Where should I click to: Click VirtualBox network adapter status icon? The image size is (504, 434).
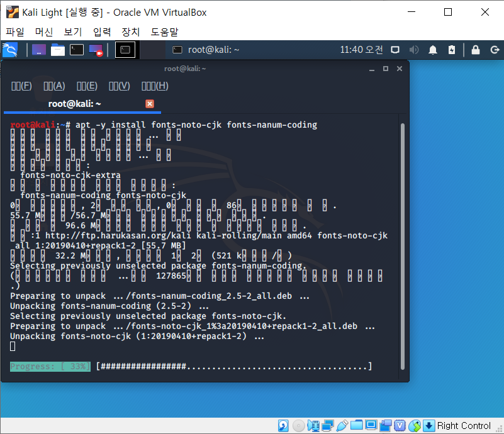point(328,426)
